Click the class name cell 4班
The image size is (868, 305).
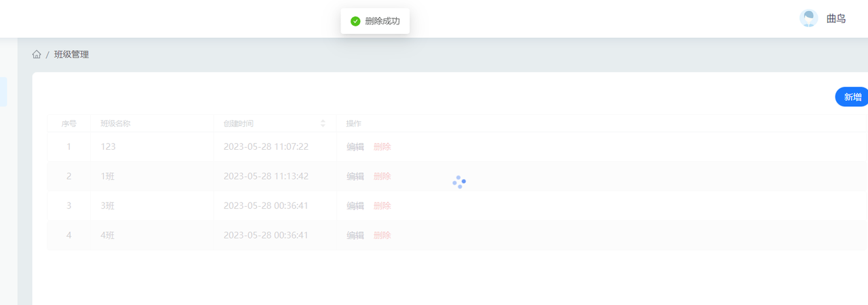(152, 235)
